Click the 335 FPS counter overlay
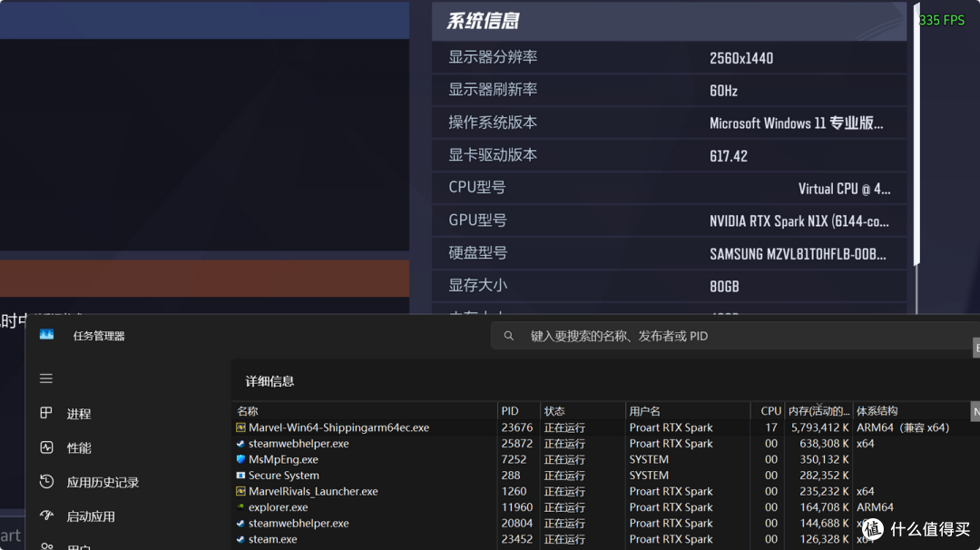This screenshot has width=980, height=550. pos(941,20)
